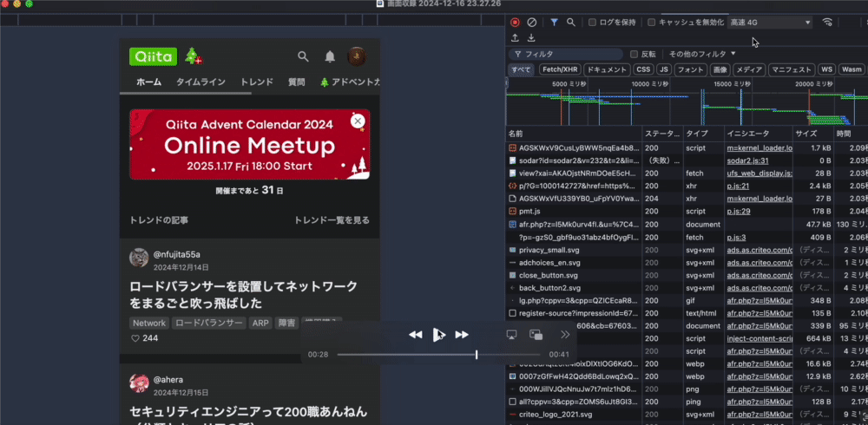The width and height of the screenshot is (868, 425).
Task: Play the screen recording
Action: [438, 334]
